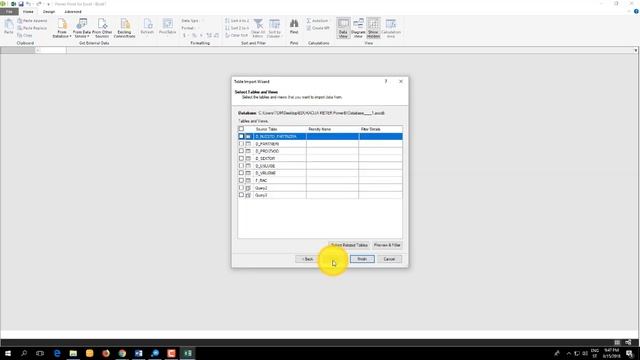Switch to the Home ribbon tab
Image resolution: width=640 pixels, height=360 pixels.
(28, 11)
